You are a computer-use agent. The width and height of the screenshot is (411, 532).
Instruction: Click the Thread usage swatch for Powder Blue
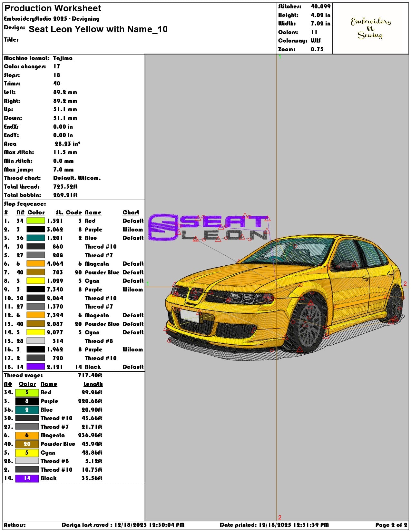coord(27,444)
